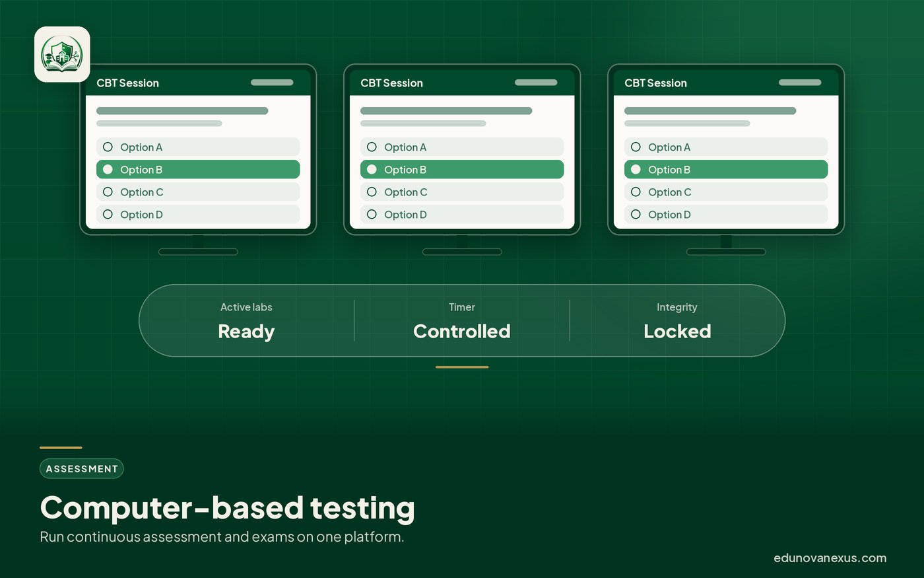This screenshot has width=924, height=578.
Task: Click the 'Run continuous assessment and exams' subtitle
Action: (x=222, y=537)
